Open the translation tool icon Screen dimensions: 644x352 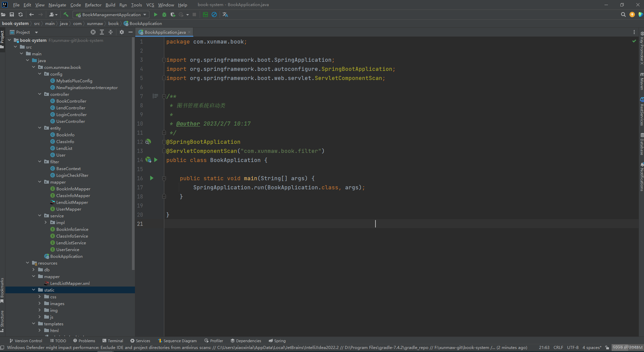tap(225, 15)
